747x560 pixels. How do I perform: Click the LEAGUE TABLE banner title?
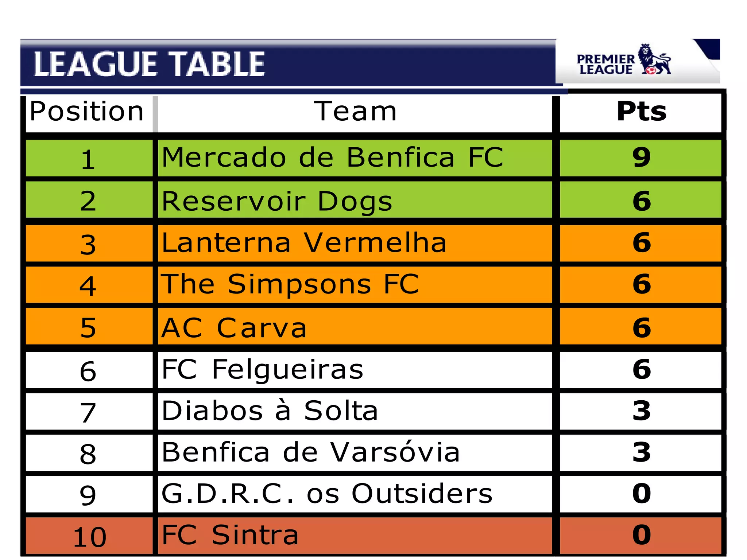[x=149, y=64]
